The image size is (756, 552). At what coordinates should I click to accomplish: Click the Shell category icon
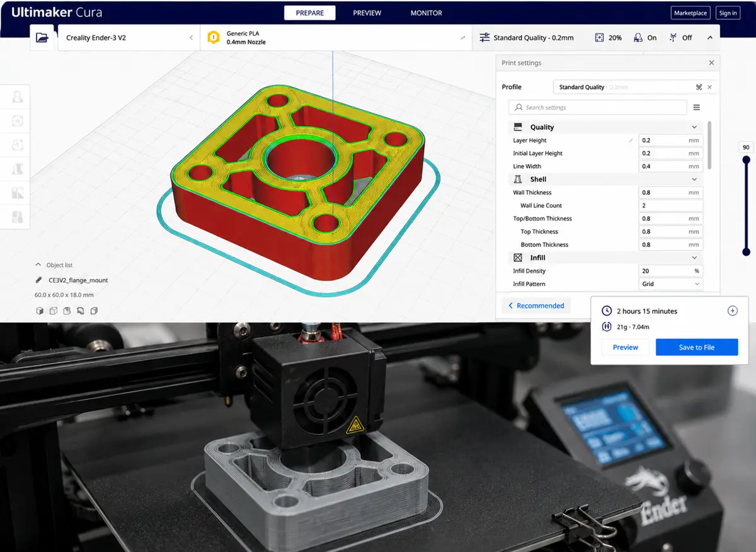(x=518, y=180)
